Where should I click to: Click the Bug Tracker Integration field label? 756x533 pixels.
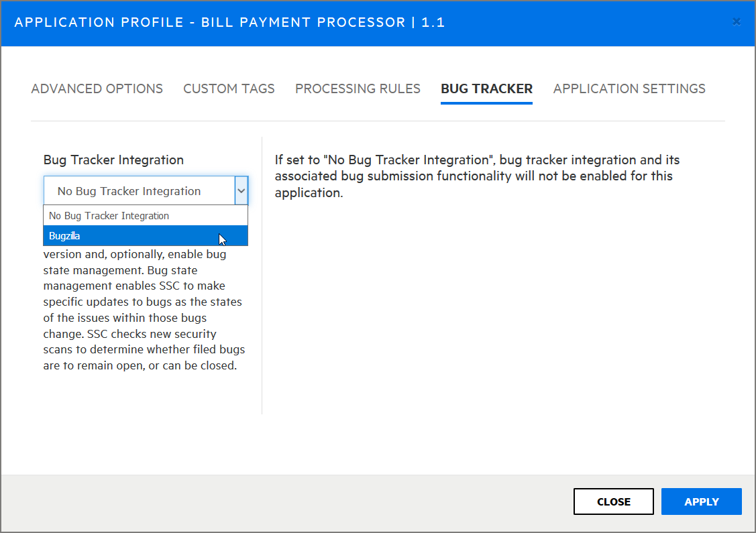pyautogui.click(x=113, y=160)
